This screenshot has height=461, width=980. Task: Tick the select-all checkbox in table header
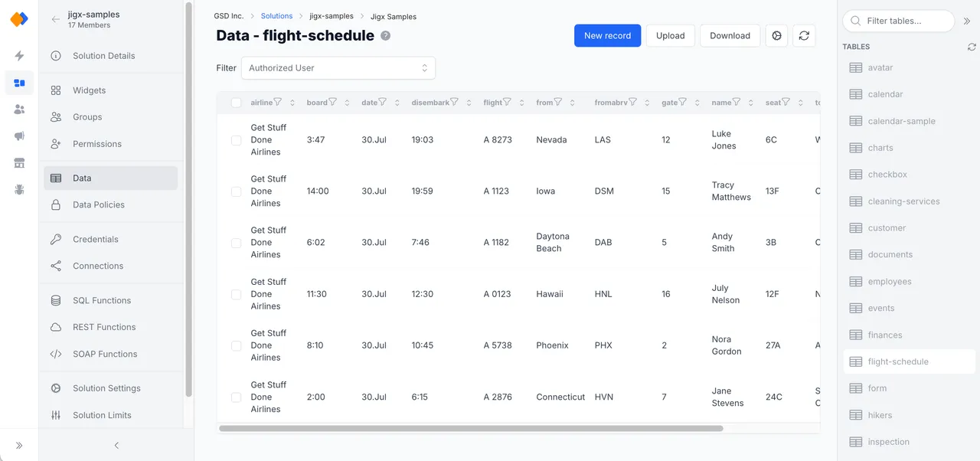236,103
